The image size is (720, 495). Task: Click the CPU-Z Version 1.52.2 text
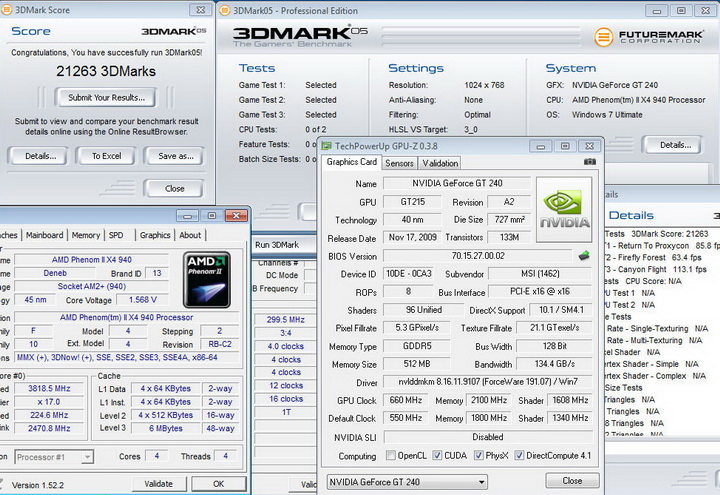point(38,485)
